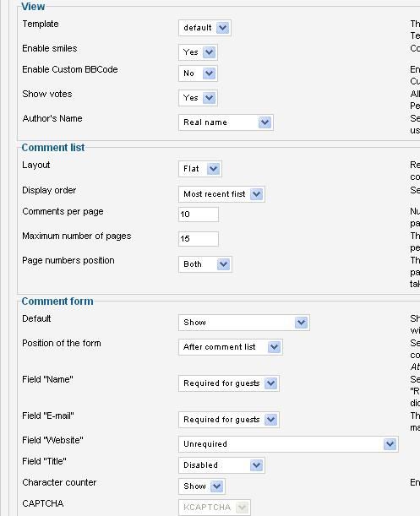Open the Page numbers position dropdown
This screenshot has width=420, height=516.
205,264
